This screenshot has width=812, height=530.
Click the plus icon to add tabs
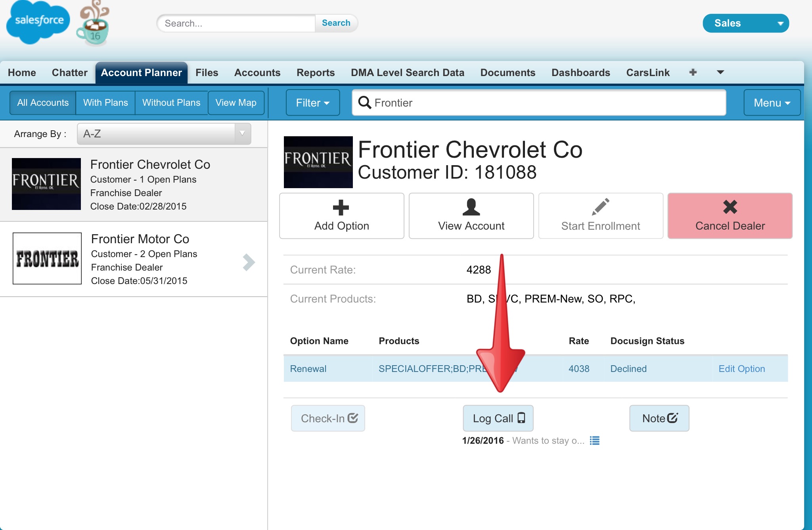[x=693, y=72]
